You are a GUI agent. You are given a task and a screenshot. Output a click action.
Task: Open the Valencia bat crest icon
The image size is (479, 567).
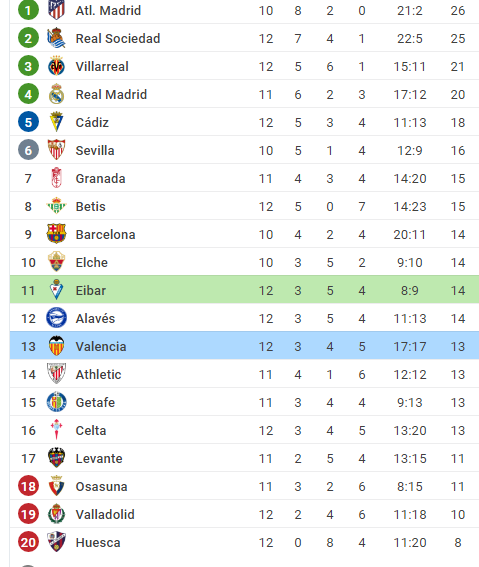(x=56, y=346)
